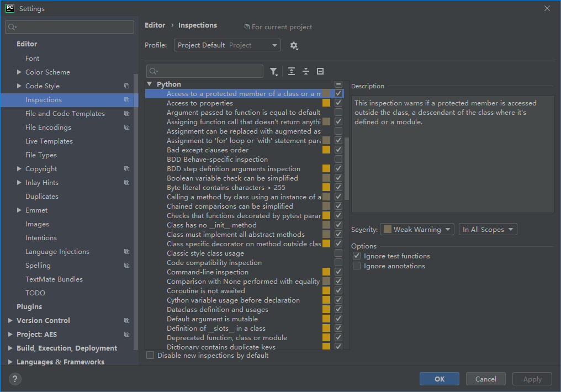Click the project icon beside Copyright
This screenshot has width=561, height=392.
point(126,169)
